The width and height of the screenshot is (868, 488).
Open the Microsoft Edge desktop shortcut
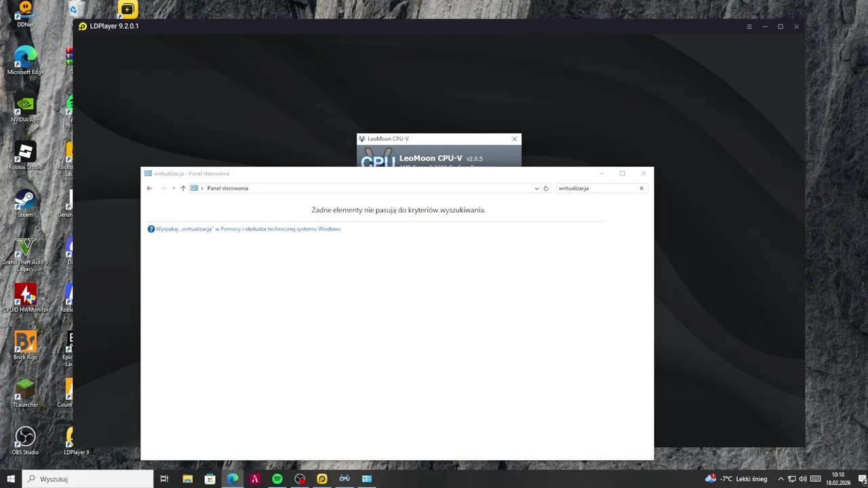point(25,61)
